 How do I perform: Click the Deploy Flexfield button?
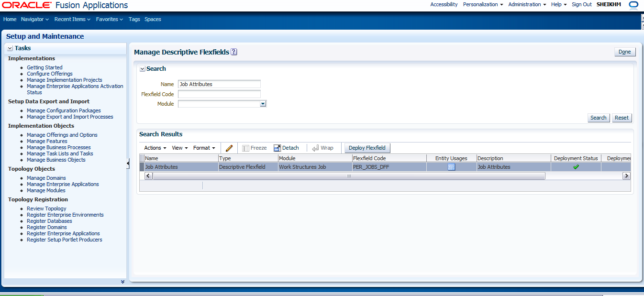367,148
